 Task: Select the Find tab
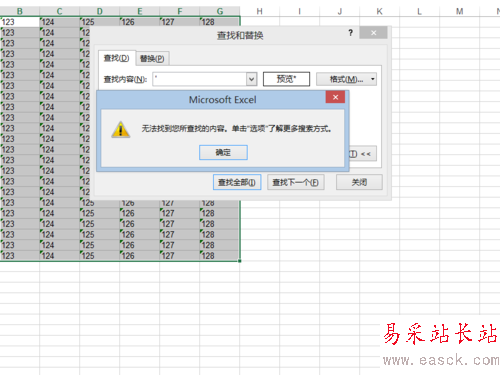[x=116, y=58]
